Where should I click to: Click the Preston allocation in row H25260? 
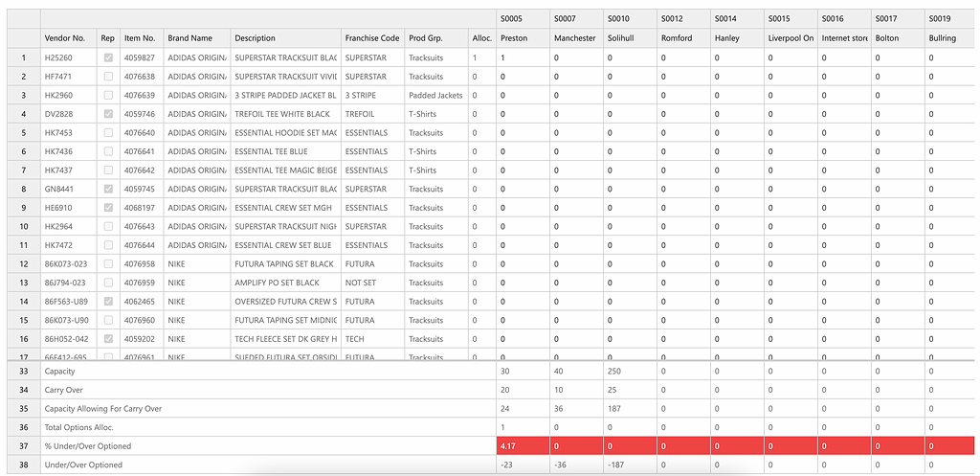coord(523,57)
